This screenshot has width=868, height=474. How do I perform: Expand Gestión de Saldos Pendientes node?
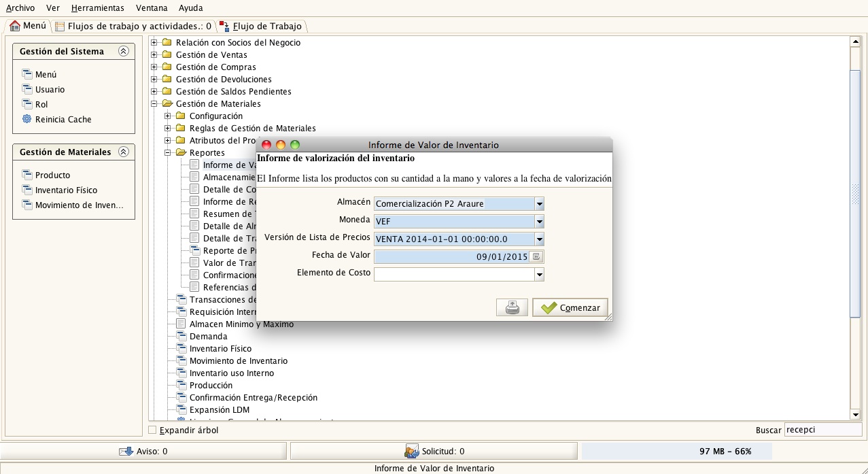pyautogui.click(x=154, y=91)
